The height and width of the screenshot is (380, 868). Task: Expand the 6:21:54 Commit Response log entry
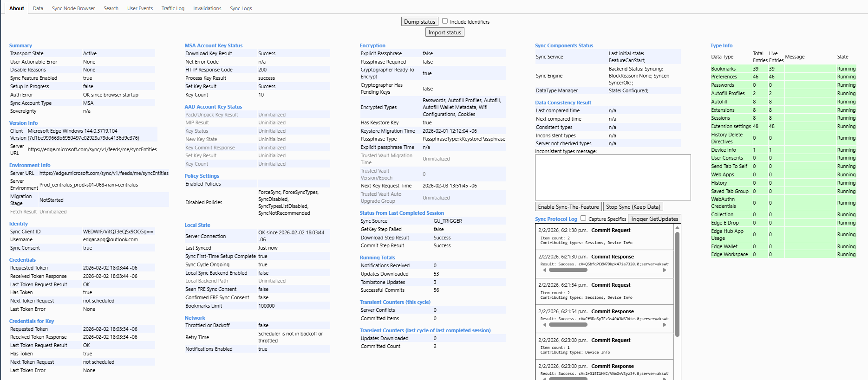click(x=604, y=318)
